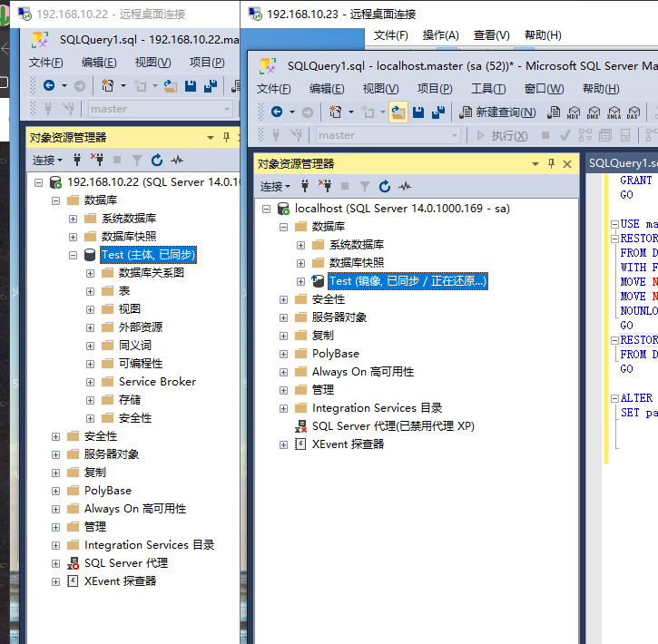Expand Security folder in right tree

[284, 300]
